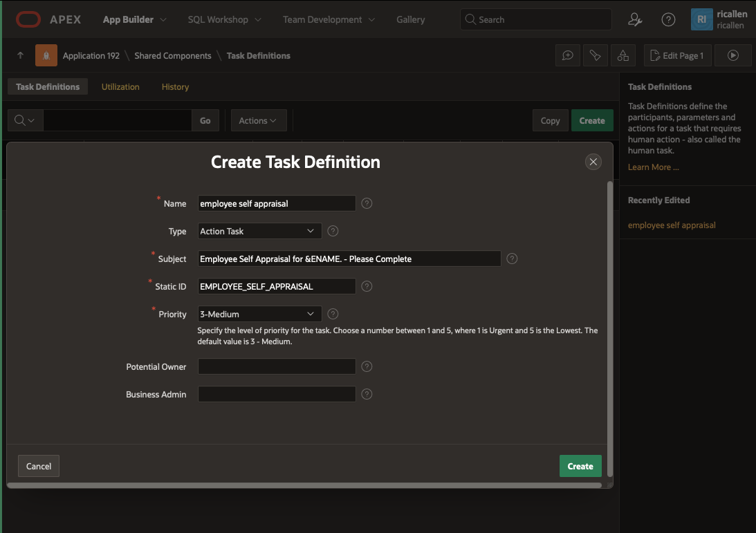Open the employee self appraisal recent link
This screenshot has height=533, width=756.
click(x=671, y=225)
